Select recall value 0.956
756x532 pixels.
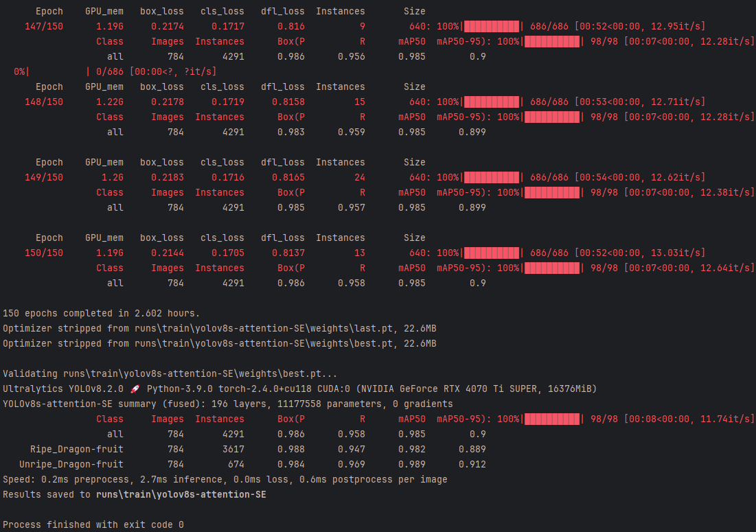click(x=352, y=57)
